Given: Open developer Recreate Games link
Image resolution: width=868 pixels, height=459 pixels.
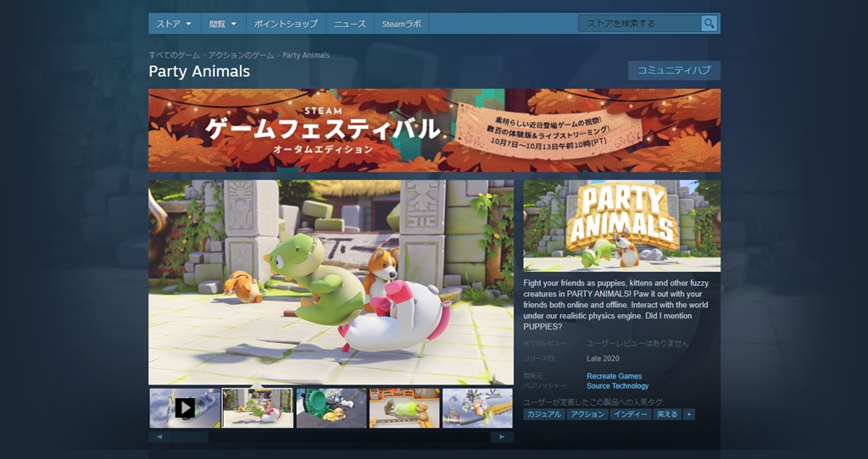Looking at the screenshot, I should (615, 376).
